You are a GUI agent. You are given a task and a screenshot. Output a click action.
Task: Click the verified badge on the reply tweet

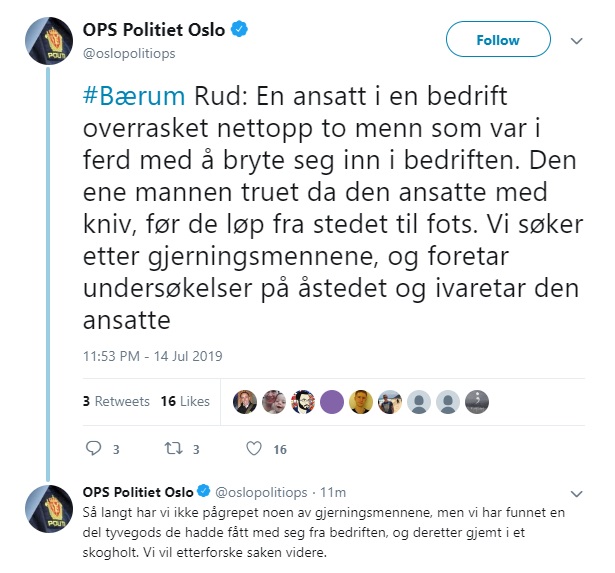pos(205,493)
